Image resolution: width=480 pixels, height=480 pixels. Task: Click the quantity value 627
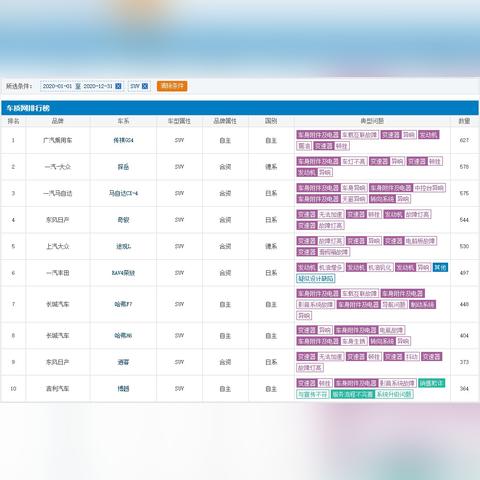pos(464,140)
